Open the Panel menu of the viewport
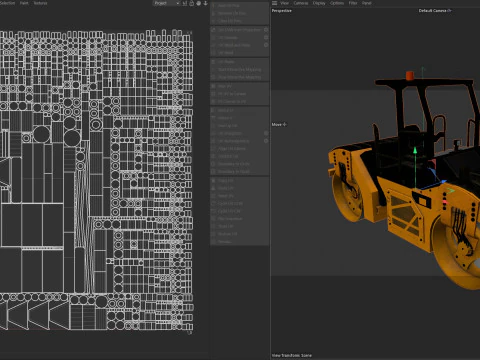This screenshot has height=360, width=480. tap(367, 3)
